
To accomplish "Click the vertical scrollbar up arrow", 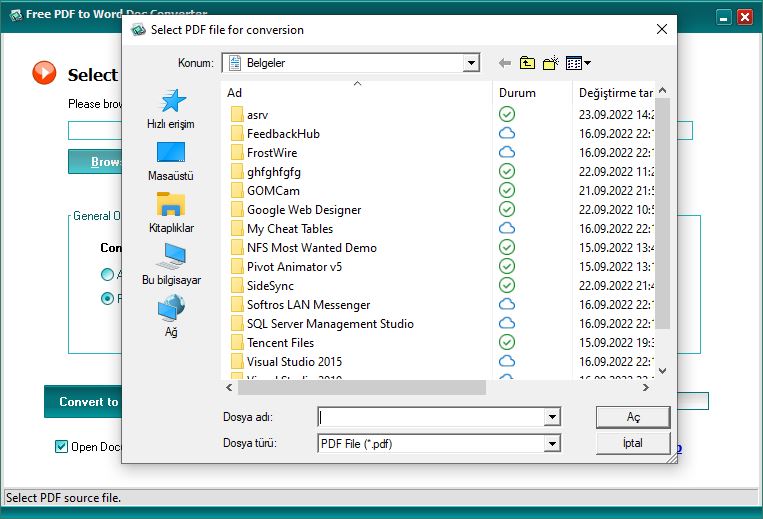I will pyautogui.click(x=662, y=90).
